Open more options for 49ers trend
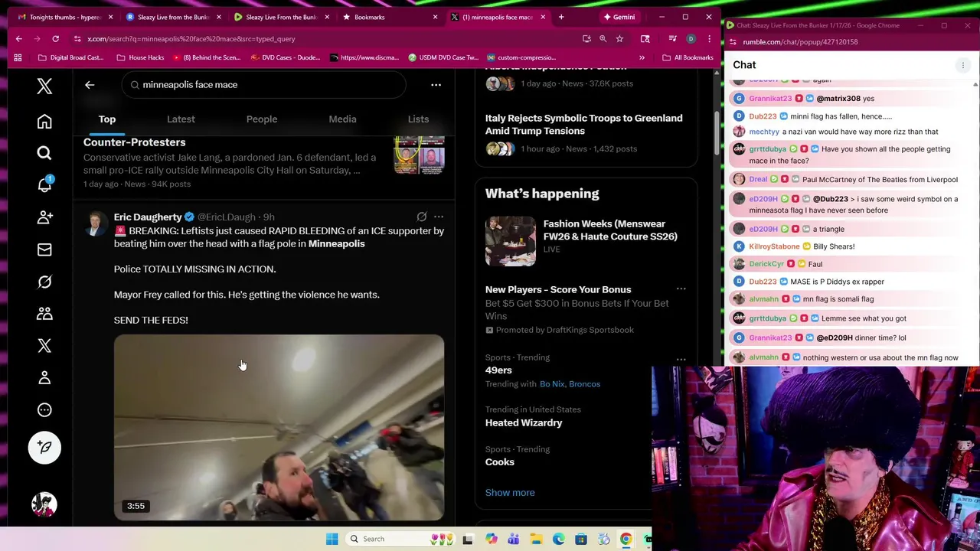 point(681,359)
